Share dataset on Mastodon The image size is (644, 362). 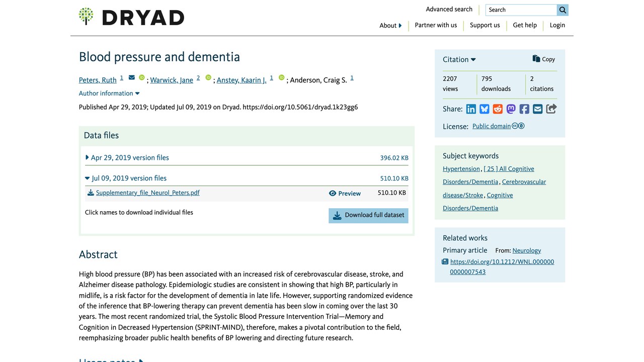(511, 109)
